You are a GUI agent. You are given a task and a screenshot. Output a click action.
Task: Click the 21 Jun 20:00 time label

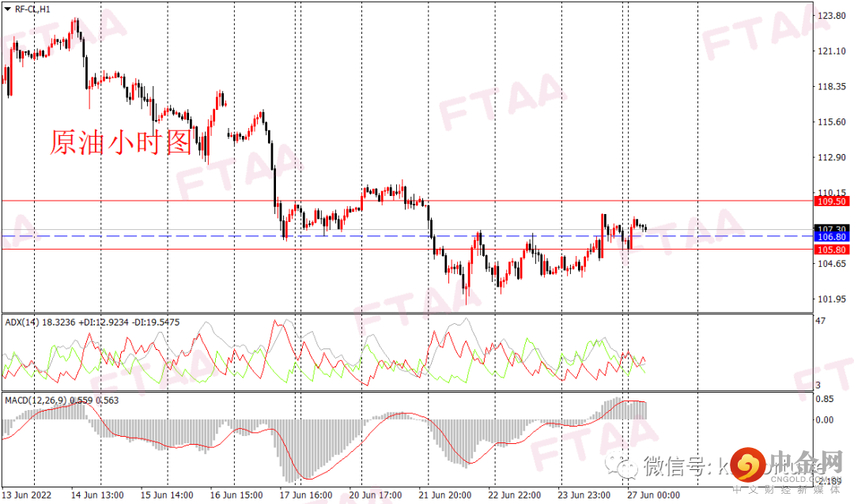445,495
